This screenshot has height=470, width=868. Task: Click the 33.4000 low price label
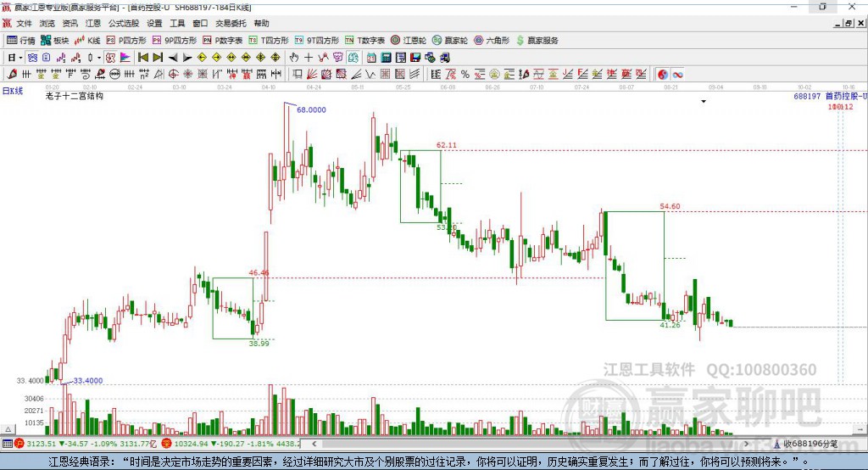(88, 381)
